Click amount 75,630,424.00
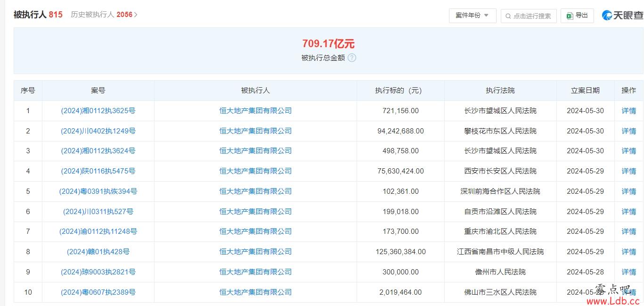Image resolution: width=644 pixels, height=306 pixels. coord(400,171)
